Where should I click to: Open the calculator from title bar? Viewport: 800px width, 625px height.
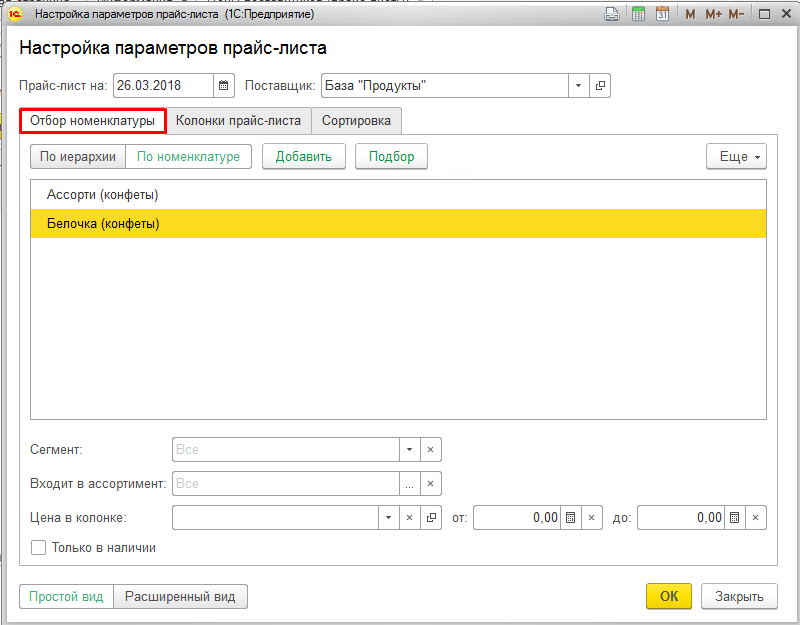click(638, 14)
